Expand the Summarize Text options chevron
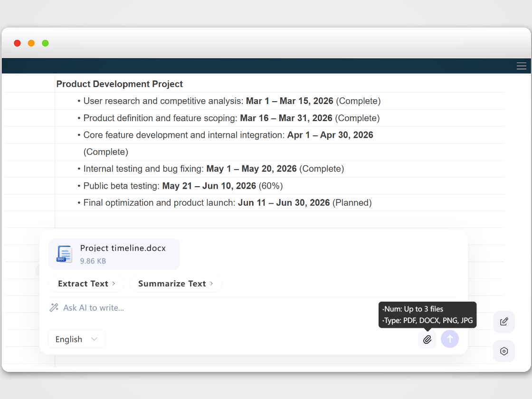The width and height of the screenshot is (532, 399). tap(212, 283)
